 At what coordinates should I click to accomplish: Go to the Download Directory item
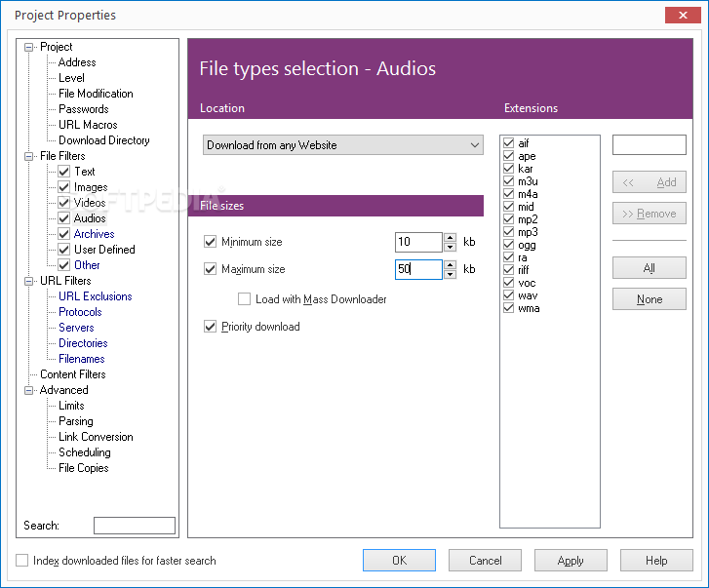[103, 140]
